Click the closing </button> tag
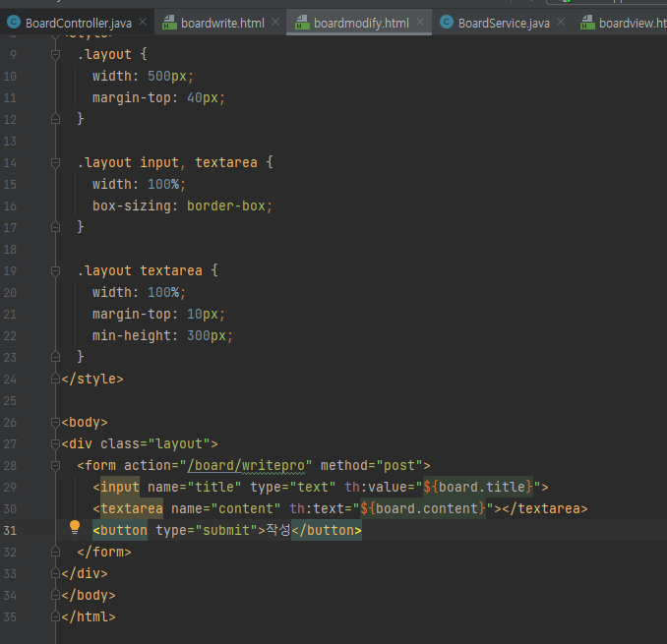Image resolution: width=667 pixels, height=644 pixels. (327, 530)
